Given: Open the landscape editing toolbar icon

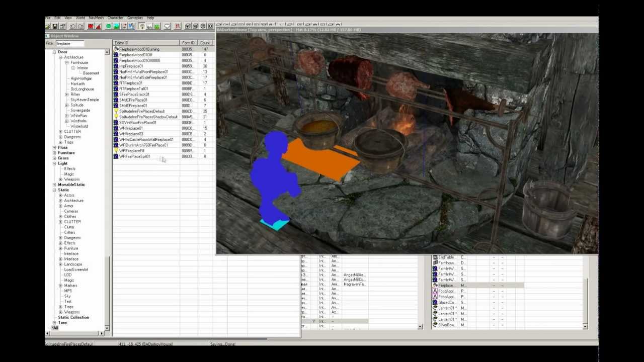Looking at the screenshot, I should (x=116, y=26).
